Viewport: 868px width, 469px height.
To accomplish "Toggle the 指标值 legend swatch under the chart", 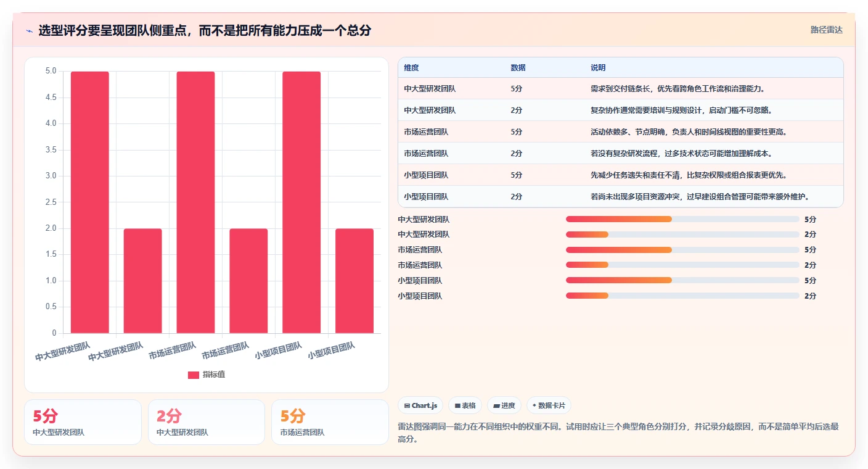I will point(194,375).
